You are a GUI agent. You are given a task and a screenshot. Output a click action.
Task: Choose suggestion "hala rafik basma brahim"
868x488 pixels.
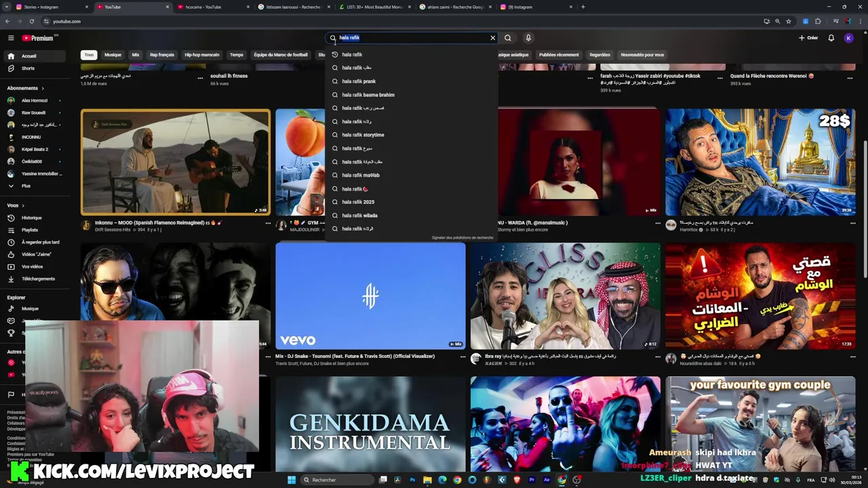click(x=412, y=95)
